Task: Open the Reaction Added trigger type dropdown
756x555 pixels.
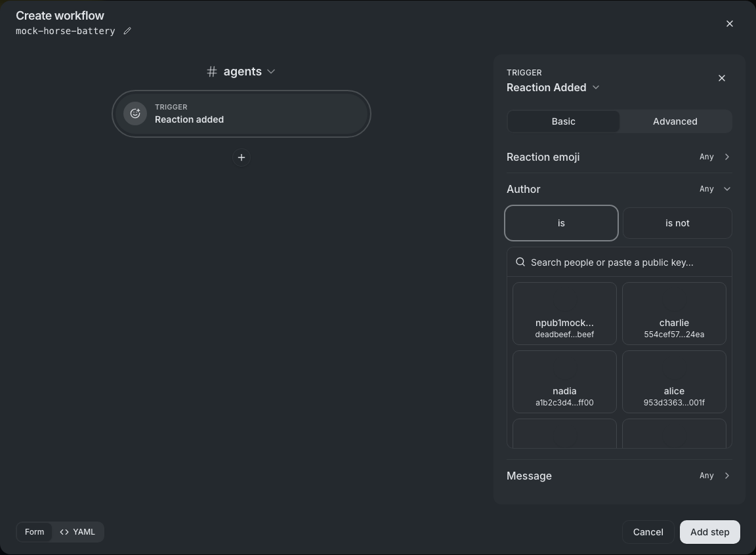Action: point(553,87)
